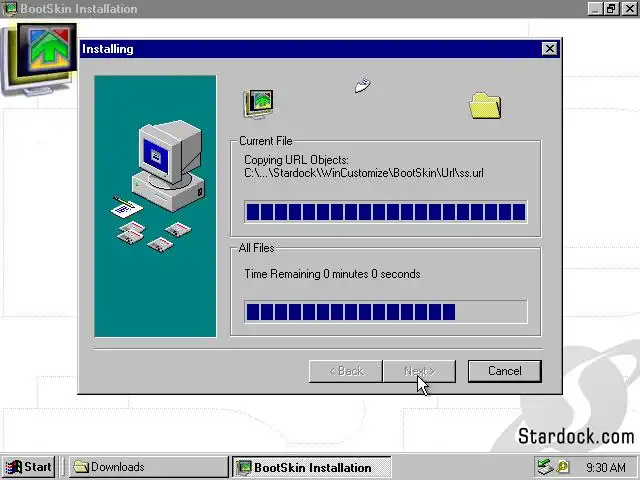Switch to Downloads taskbar window

coord(148,467)
